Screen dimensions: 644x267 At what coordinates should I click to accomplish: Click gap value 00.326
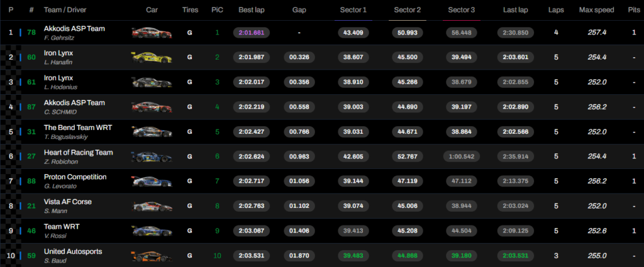[299, 57]
